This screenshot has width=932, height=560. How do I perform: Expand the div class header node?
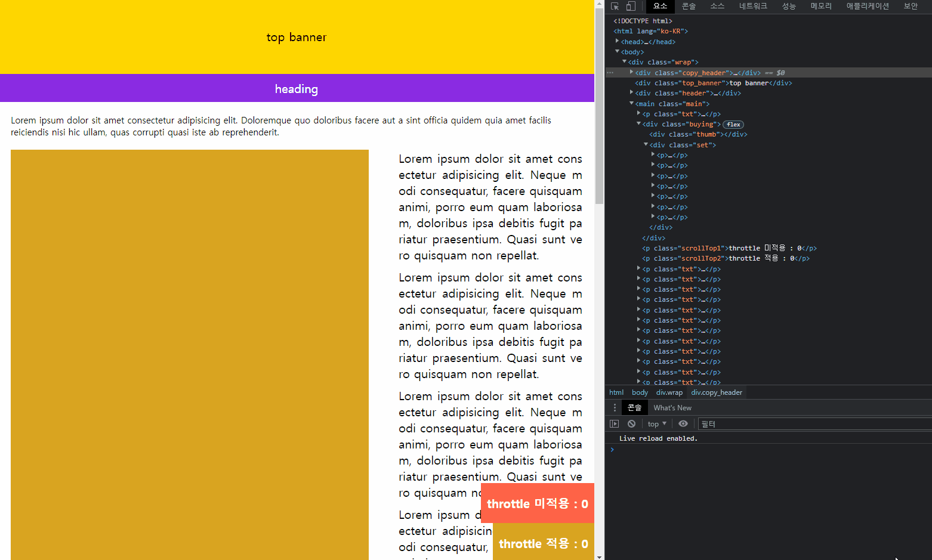click(x=631, y=92)
